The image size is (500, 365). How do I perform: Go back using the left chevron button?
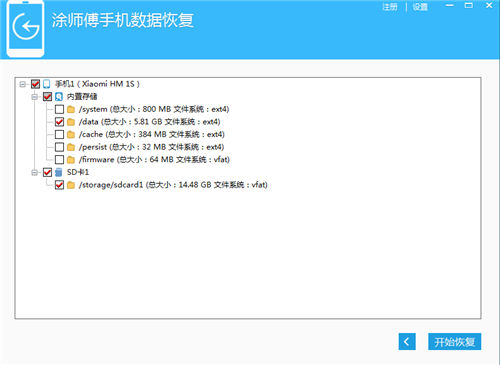[x=407, y=342]
